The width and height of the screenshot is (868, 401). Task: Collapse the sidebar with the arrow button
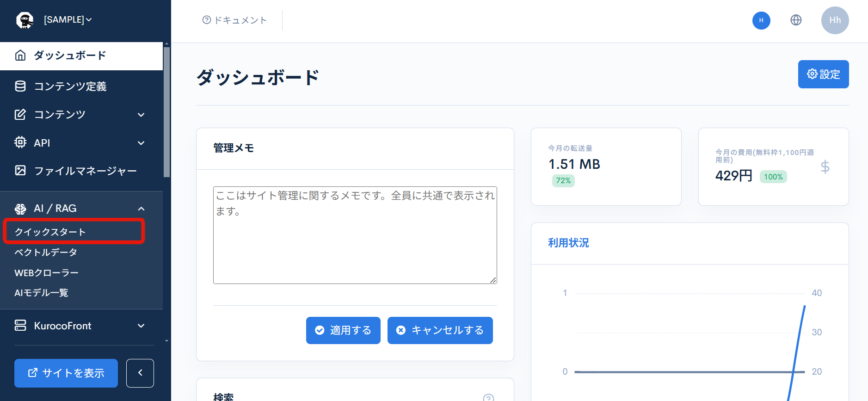click(x=140, y=373)
